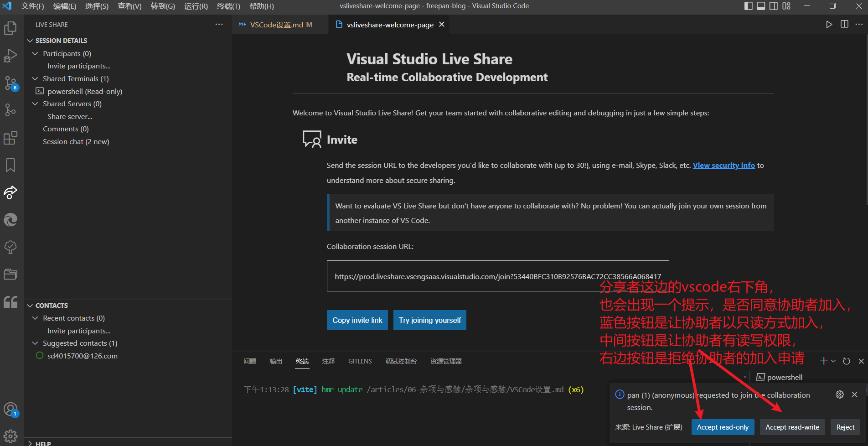
Task: Open Manage gear icon at bottom left
Action: pyautogui.click(x=10, y=436)
